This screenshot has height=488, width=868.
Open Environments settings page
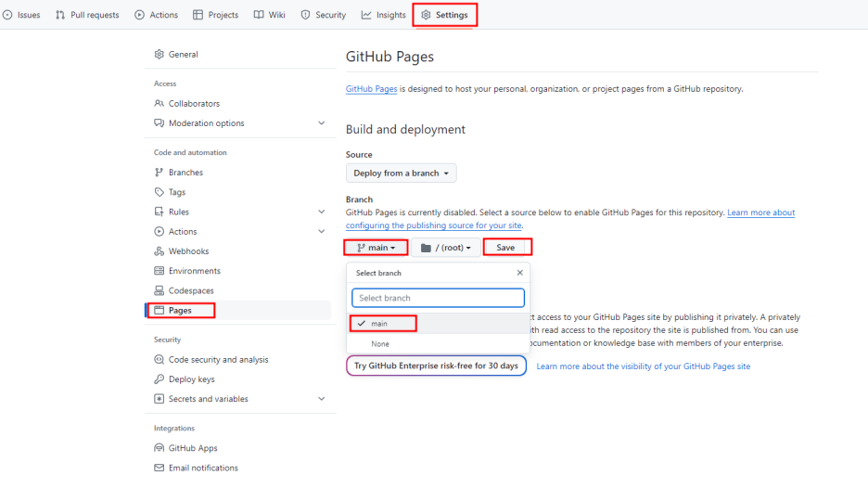(x=239, y=271)
